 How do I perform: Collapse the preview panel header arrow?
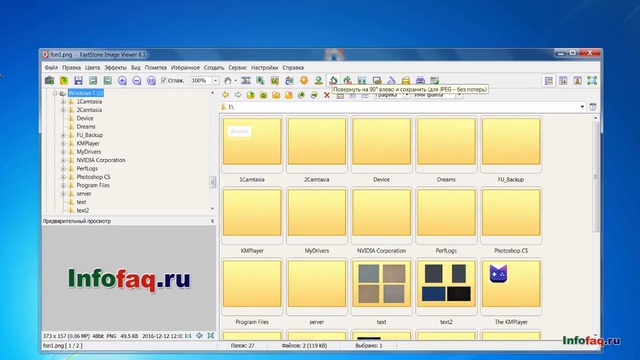pos(212,221)
